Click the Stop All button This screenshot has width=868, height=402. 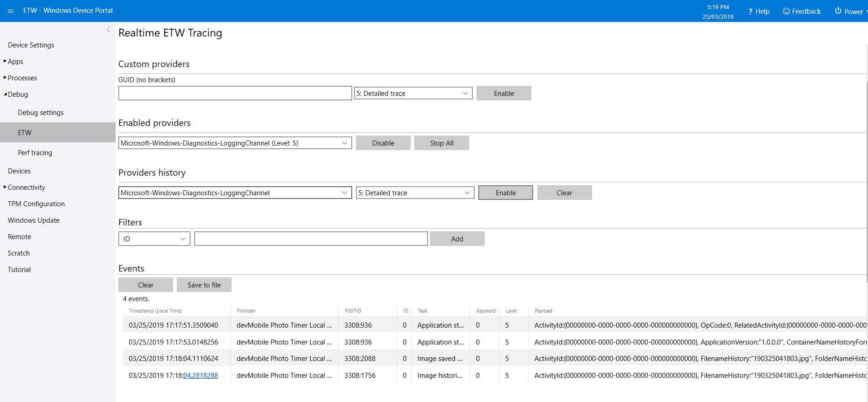[x=441, y=143]
